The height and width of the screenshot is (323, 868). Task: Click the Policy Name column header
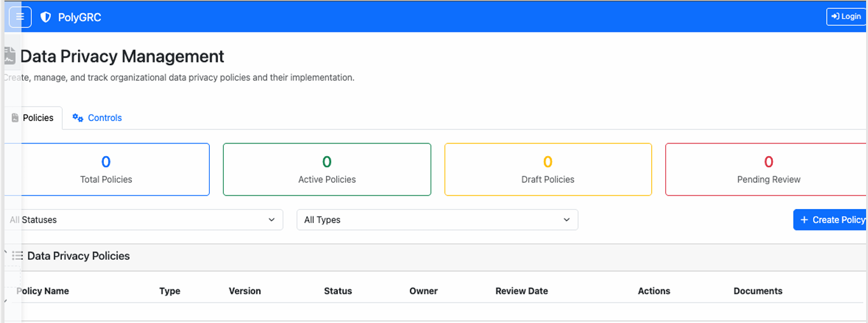pyautogui.click(x=43, y=291)
